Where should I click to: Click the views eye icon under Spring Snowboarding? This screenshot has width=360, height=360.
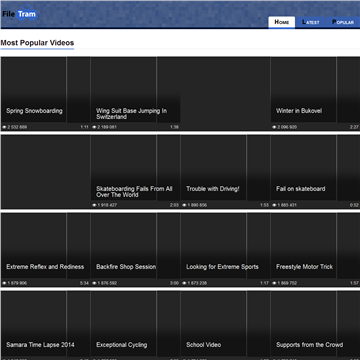[x=4, y=127]
